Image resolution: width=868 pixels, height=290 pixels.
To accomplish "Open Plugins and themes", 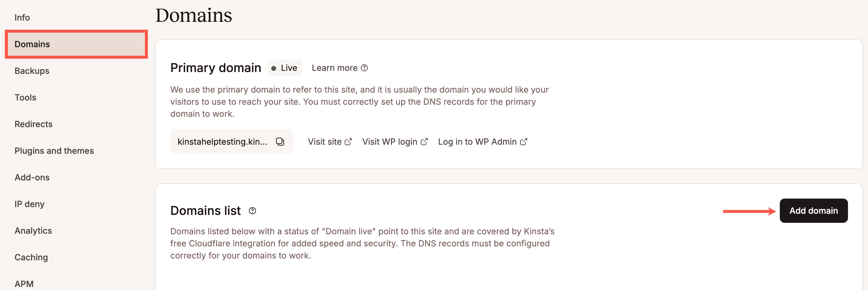I will [54, 151].
